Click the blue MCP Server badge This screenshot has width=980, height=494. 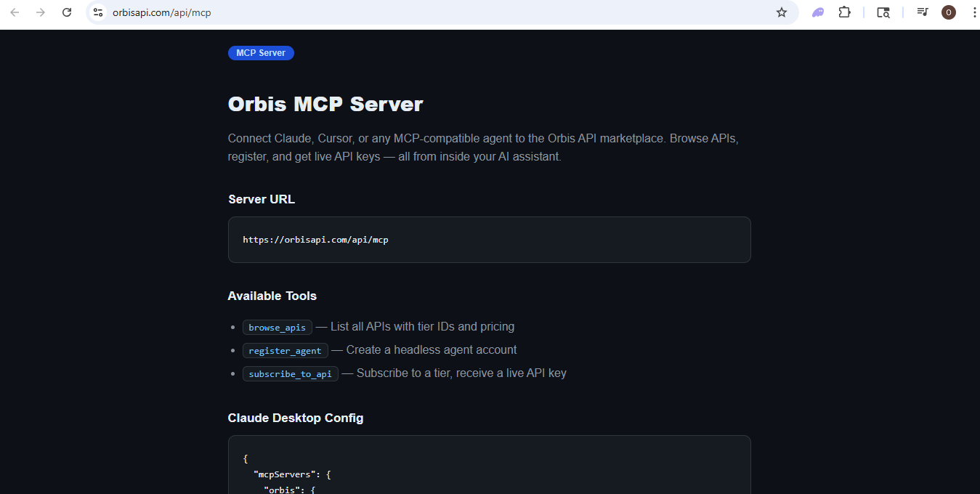pyautogui.click(x=261, y=52)
